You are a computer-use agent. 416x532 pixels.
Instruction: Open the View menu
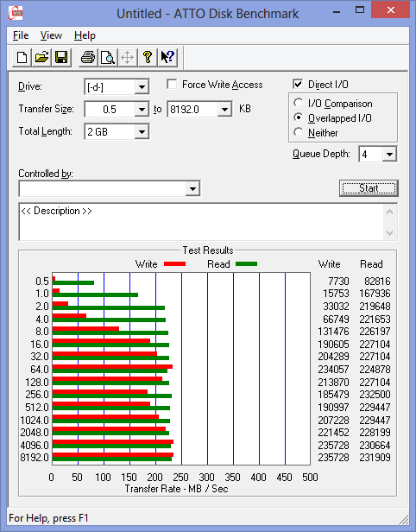pos(51,35)
